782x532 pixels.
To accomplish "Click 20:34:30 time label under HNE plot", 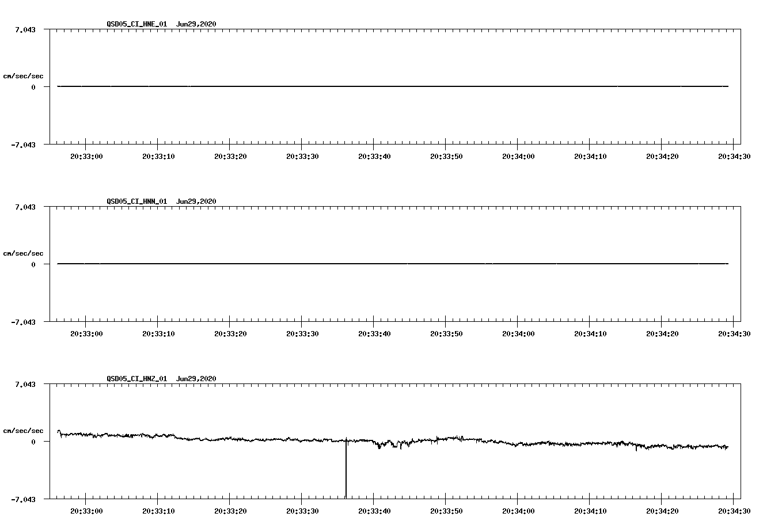I will coord(734,156).
